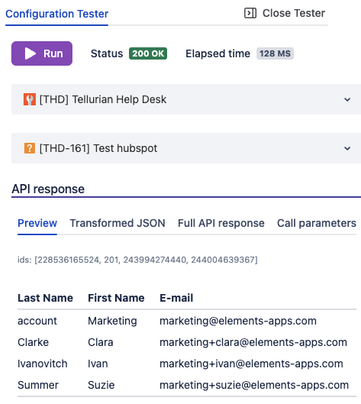Click marketing+ivan@elements-apps.com email cell
This screenshot has height=404, width=361.
(251, 364)
